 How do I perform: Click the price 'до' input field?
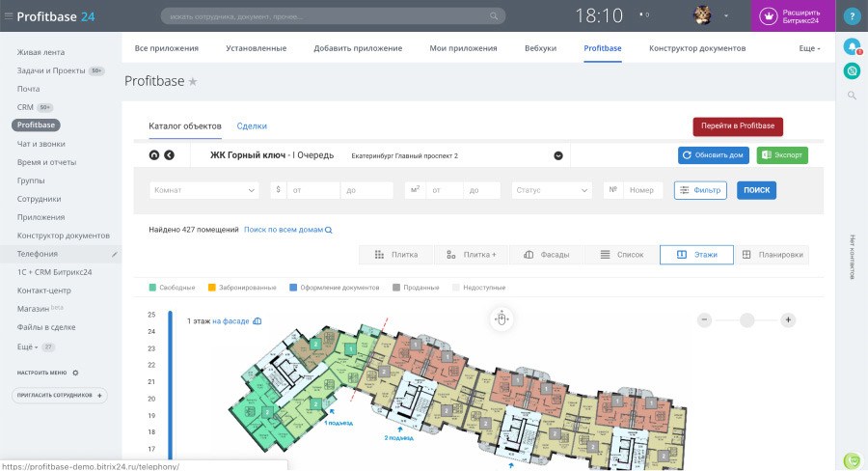367,190
